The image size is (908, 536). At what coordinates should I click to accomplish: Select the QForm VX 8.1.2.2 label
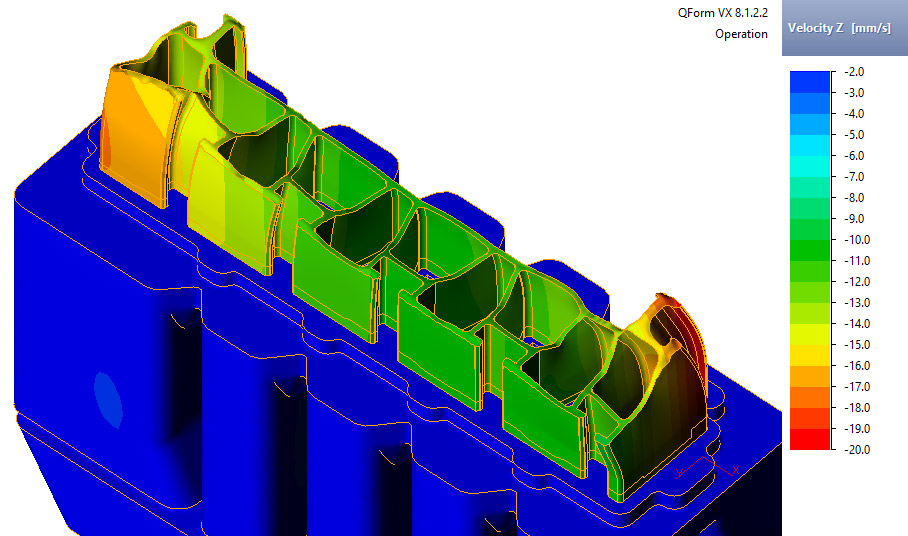coord(723,13)
